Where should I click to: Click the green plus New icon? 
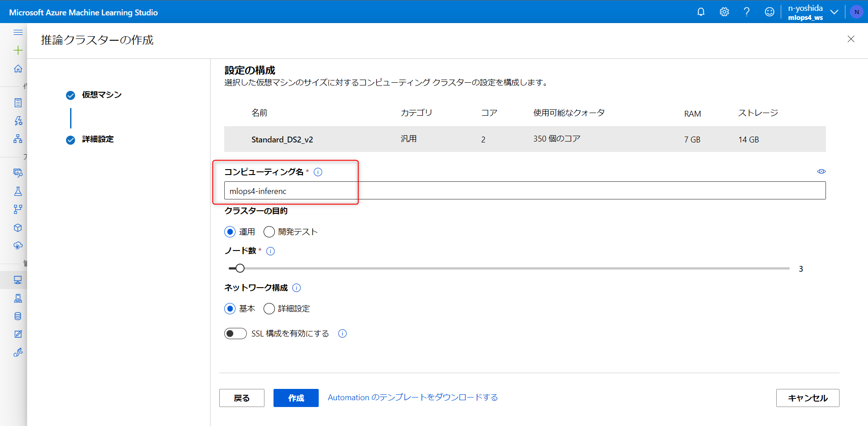(18, 50)
